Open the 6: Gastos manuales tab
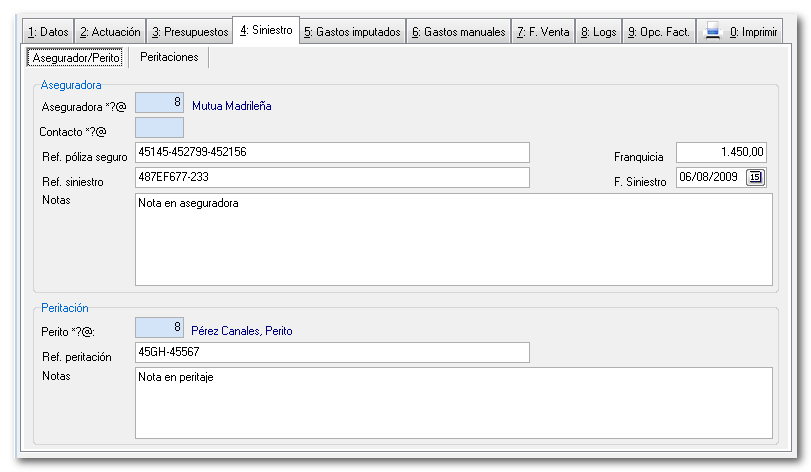 coord(458,32)
